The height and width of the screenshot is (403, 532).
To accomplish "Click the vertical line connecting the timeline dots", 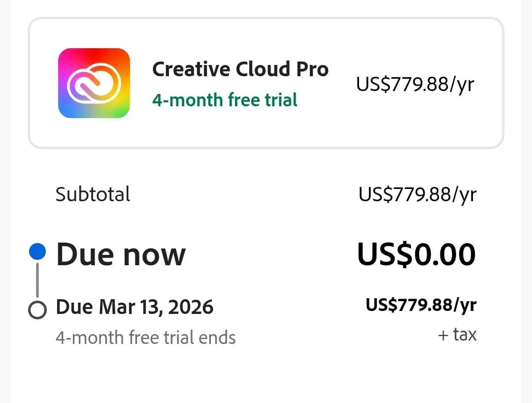I will 37,280.
